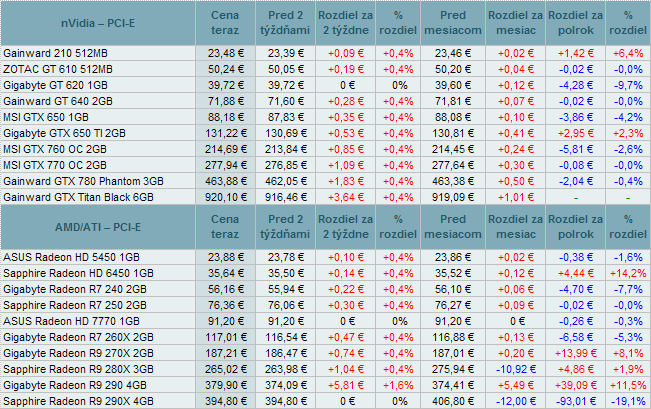Image resolution: width=651 pixels, height=409 pixels.
Task: Click the +14,2% half-year percentage cell
Action: pyautogui.click(x=628, y=274)
